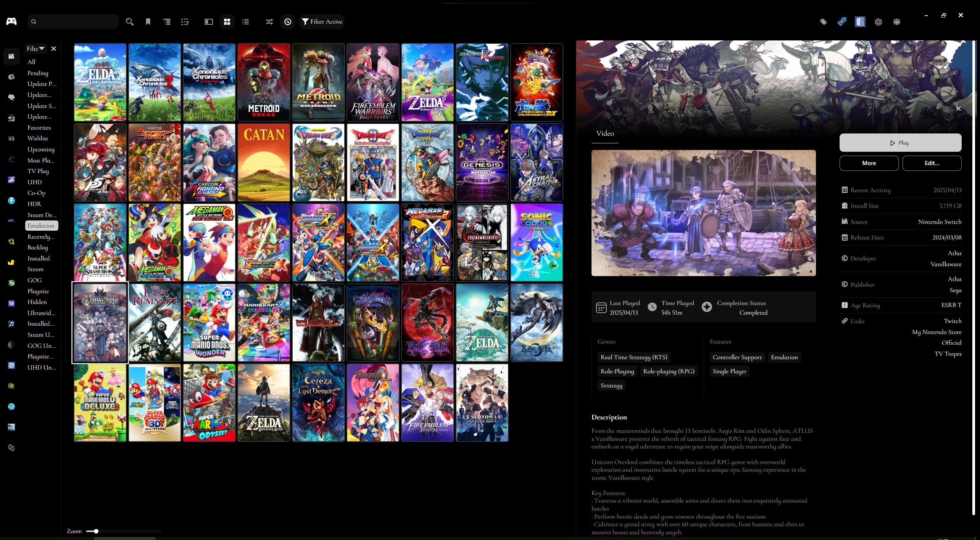Click the grey tags icon in top bar
This screenshot has height=540, width=980.
click(824, 22)
